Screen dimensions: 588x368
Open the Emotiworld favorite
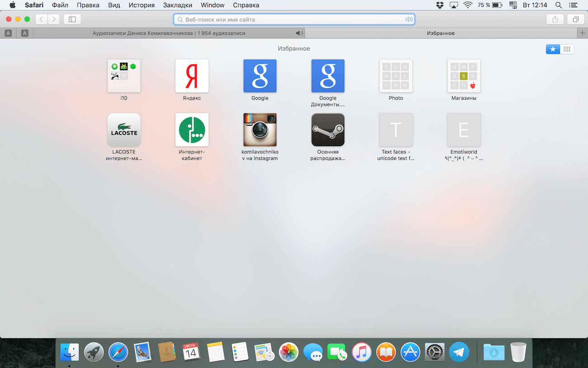tap(464, 130)
